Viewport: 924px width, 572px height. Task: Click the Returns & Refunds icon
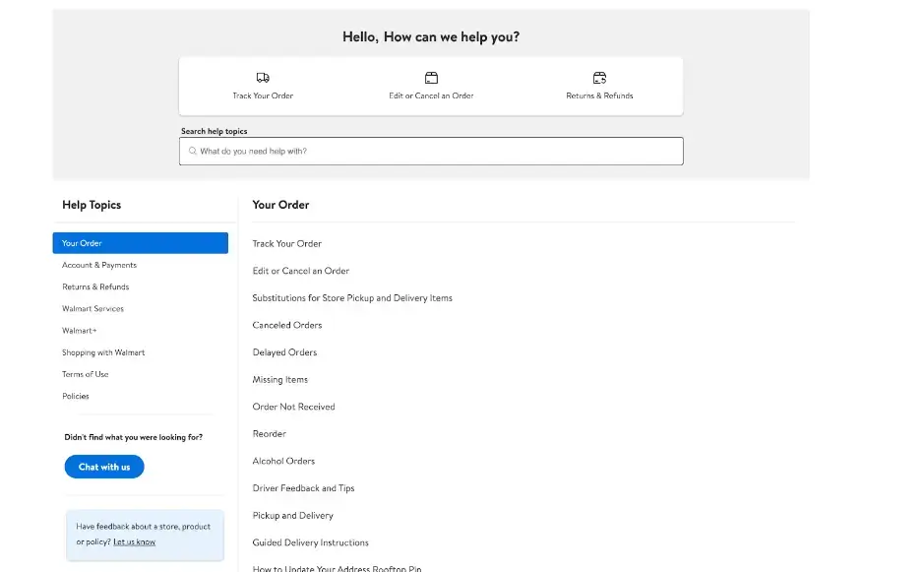click(x=599, y=78)
